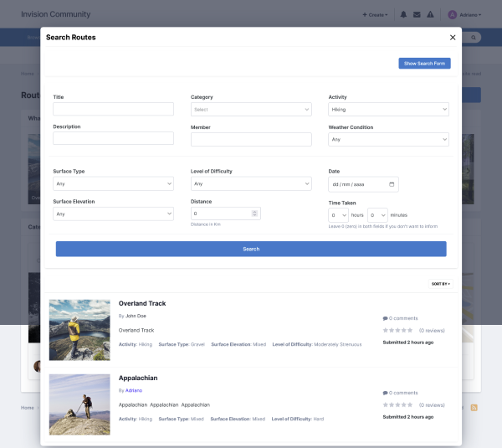
Task: Open the Sort By menu
Action: (440, 284)
